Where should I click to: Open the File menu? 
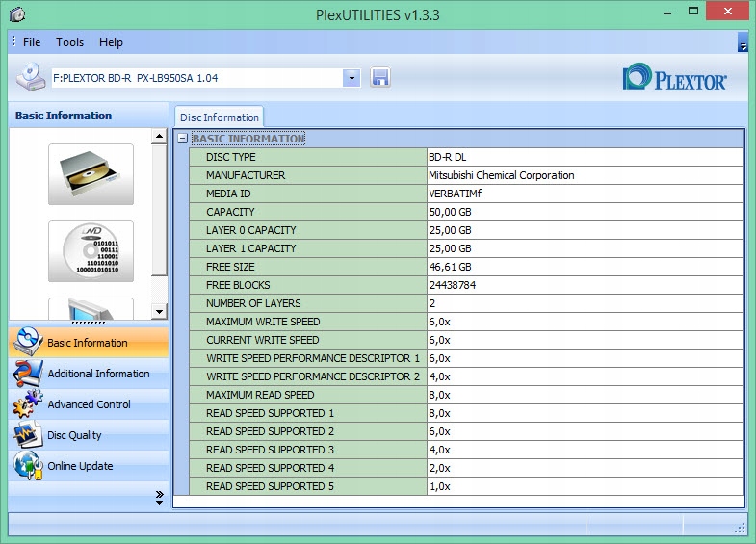pyautogui.click(x=32, y=42)
